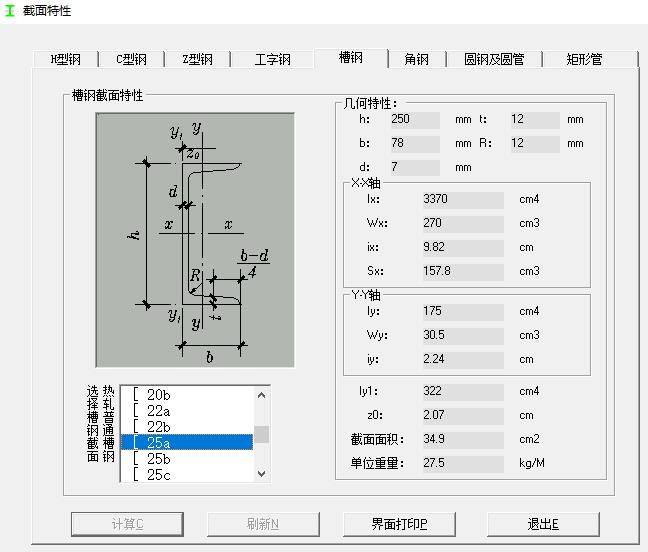Viewport: 648px width, 552px height.
Task: Switch to the H型钢 tab
Action: (x=65, y=59)
